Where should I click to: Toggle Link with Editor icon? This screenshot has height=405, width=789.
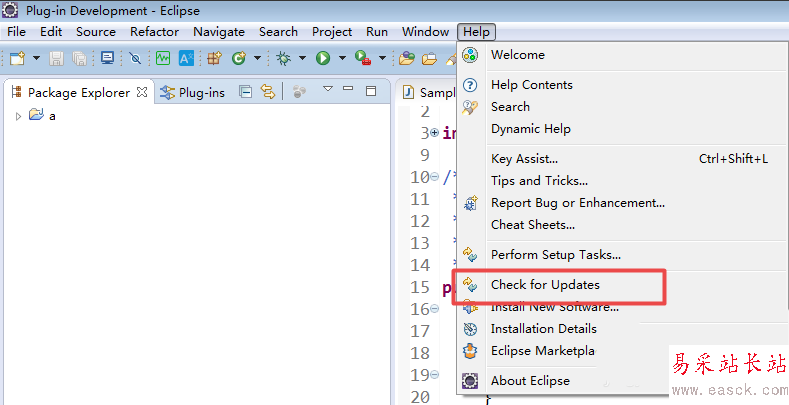268,92
